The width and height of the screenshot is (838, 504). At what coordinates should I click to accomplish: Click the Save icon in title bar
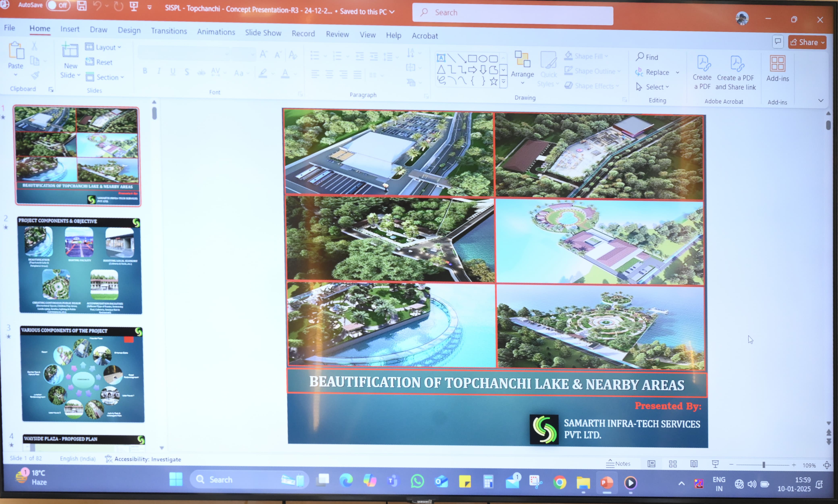pos(82,6)
